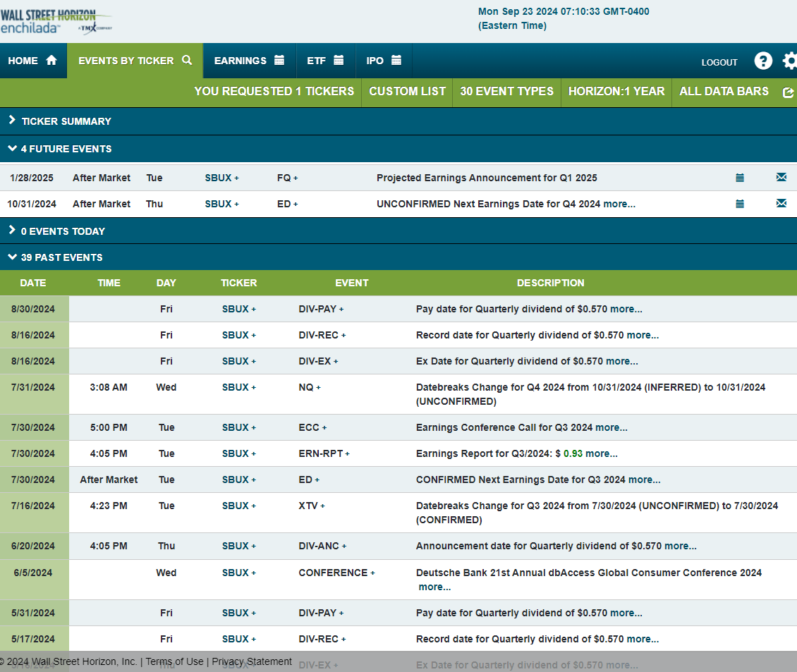Add 1/28/2025 earnings event to calendar
The height and width of the screenshot is (672, 797).
click(x=740, y=178)
